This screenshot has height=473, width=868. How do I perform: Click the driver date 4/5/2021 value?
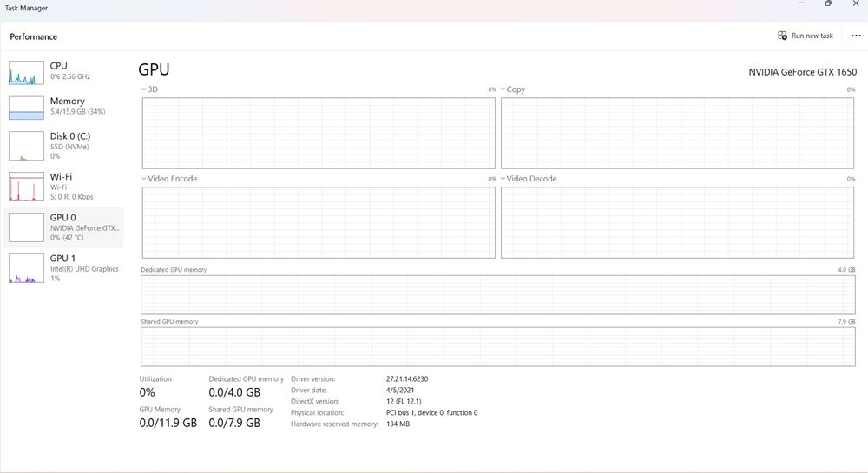[x=399, y=390]
